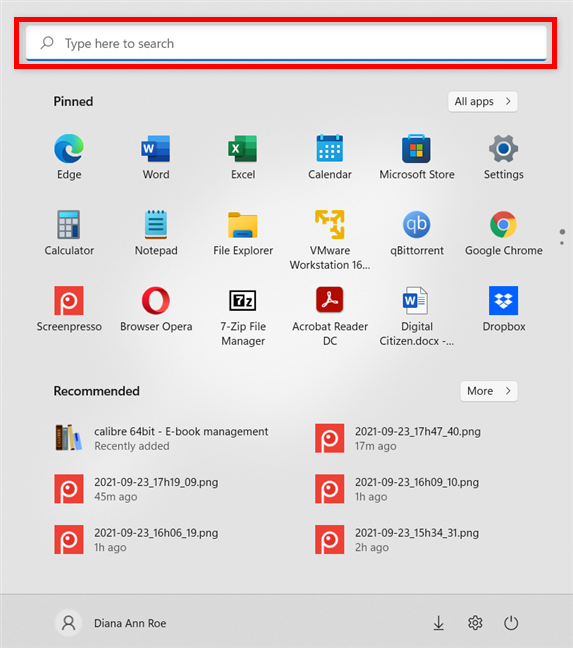Image resolution: width=573 pixels, height=648 pixels.
Task: Launch VMware Workstation 16
Action: point(330,240)
